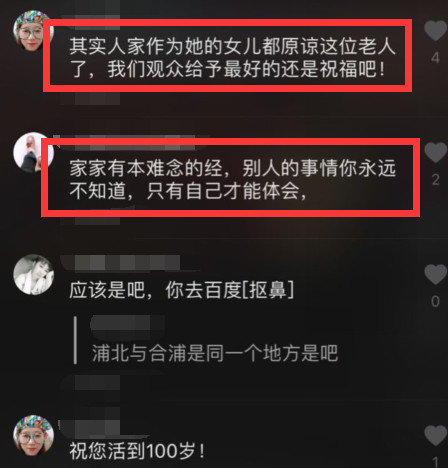Image resolution: width=448 pixels, height=468 pixels.
Task: Like the 家家有本难念的经 comment
Action: click(x=435, y=152)
